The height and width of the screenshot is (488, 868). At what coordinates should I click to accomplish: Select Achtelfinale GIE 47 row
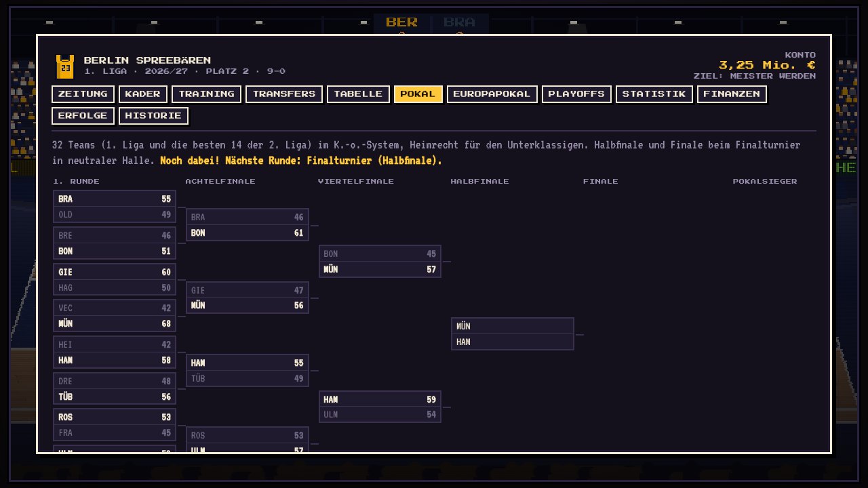(248, 291)
